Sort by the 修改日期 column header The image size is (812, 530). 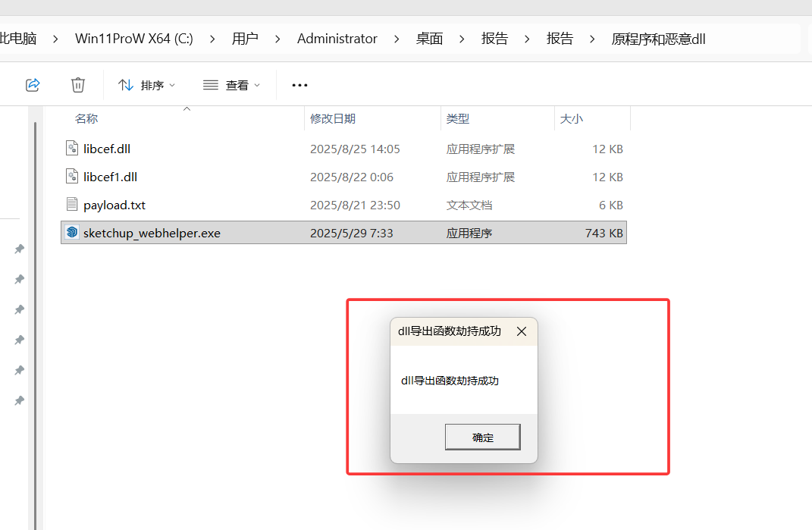coord(333,118)
